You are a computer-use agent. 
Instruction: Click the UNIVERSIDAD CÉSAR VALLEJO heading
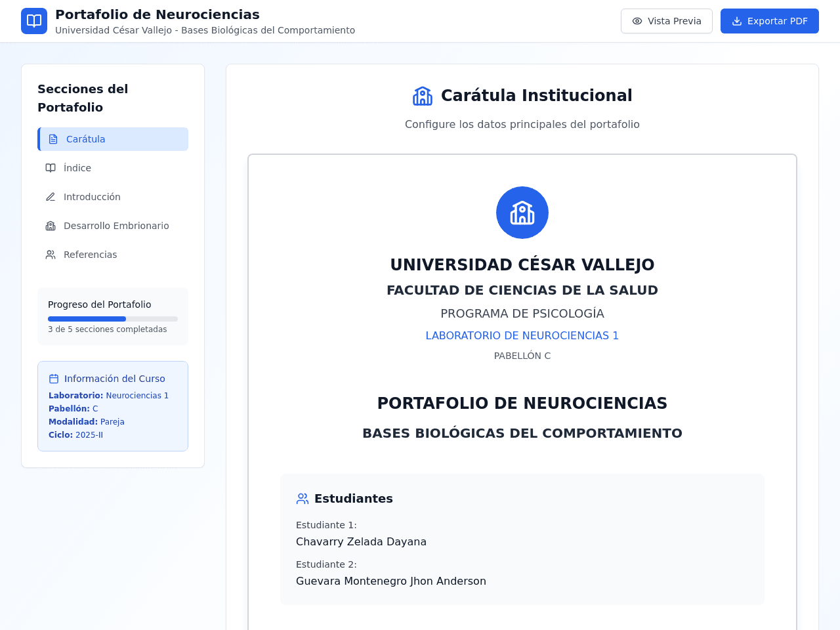point(522,264)
